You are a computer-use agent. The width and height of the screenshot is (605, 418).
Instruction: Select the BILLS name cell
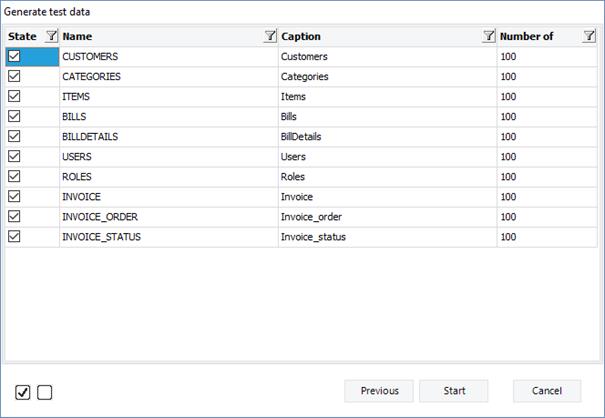169,117
